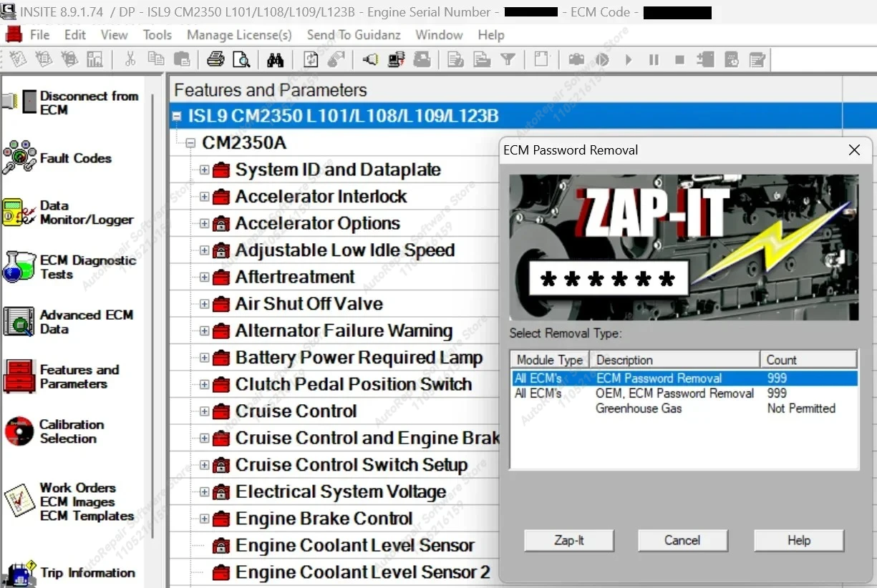Open the Edit menu
Viewport: 877px width, 588px height.
(x=74, y=34)
